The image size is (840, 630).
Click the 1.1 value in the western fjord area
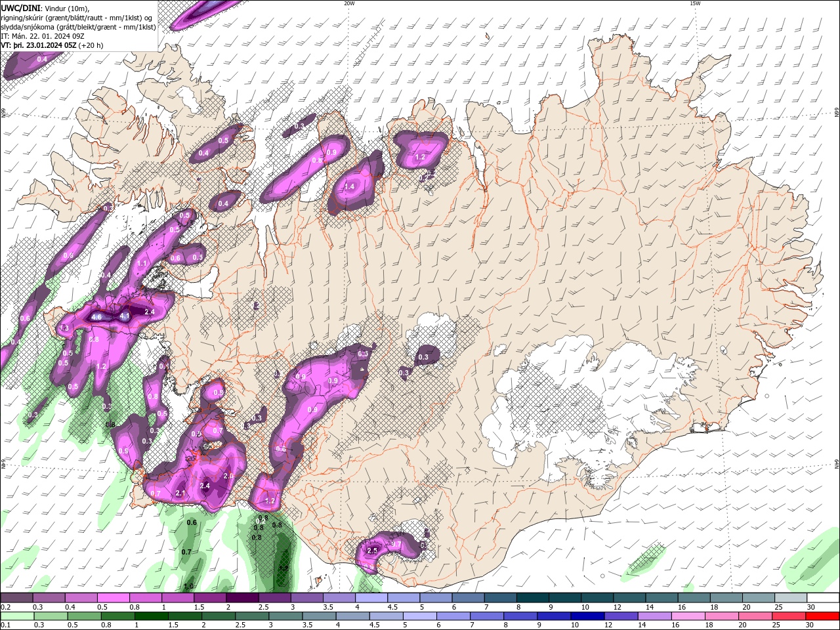[x=142, y=264]
